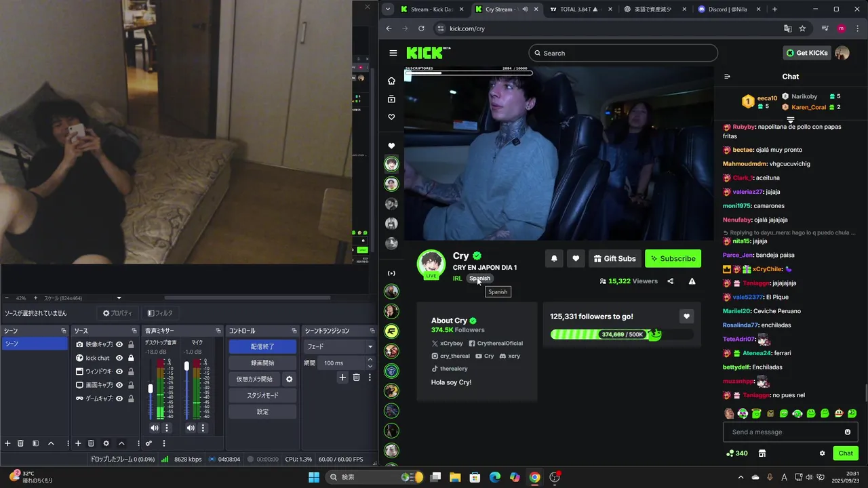Add a new scene in OBS scenes panel
The image size is (868, 488).
[7, 443]
